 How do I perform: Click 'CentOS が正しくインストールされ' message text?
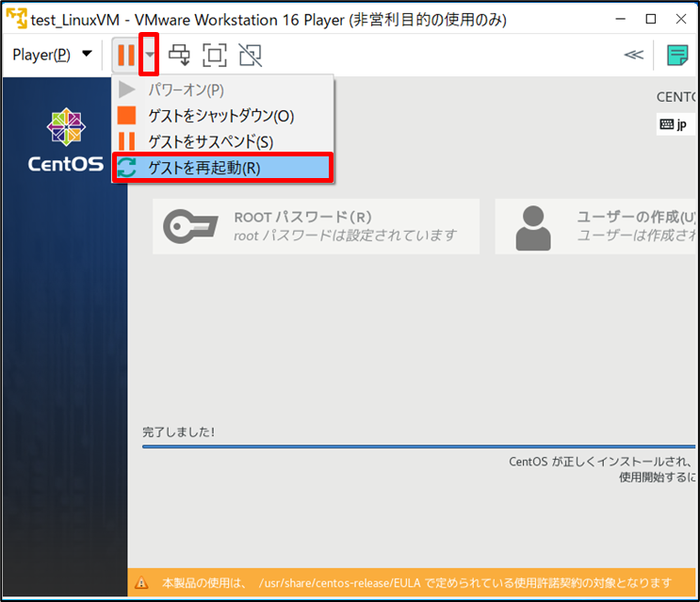click(x=602, y=462)
